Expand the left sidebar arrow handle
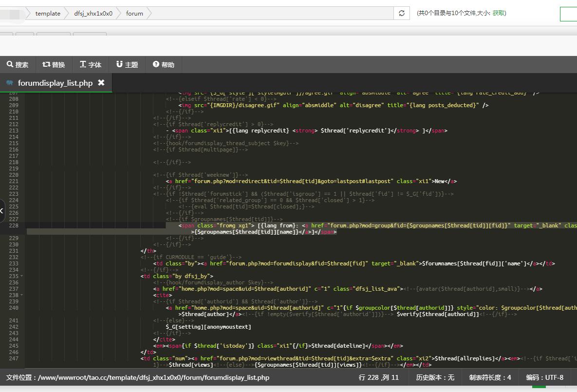577x392 pixels. pyautogui.click(x=2, y=210)
